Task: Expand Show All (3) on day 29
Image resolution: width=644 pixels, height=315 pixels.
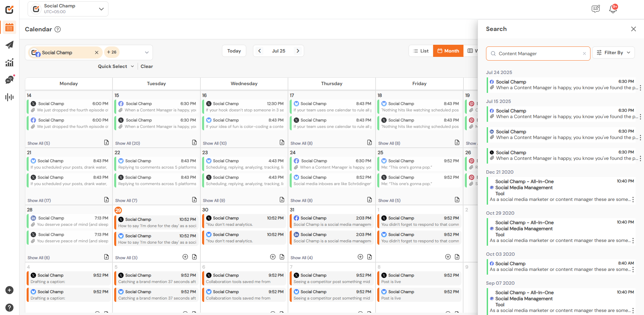Action: 126,258
